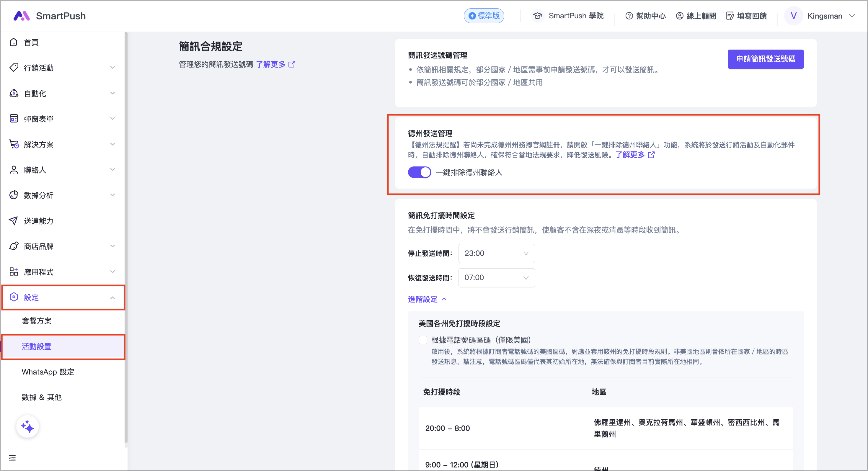Click the SmartPush Academy graduation cap icon
868x471 pixels.
coord(538,16)
